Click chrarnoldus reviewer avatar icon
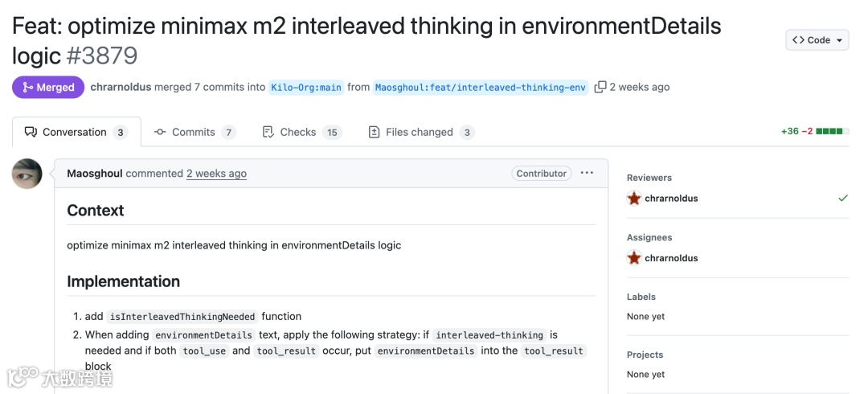 (x=634, y=198)
